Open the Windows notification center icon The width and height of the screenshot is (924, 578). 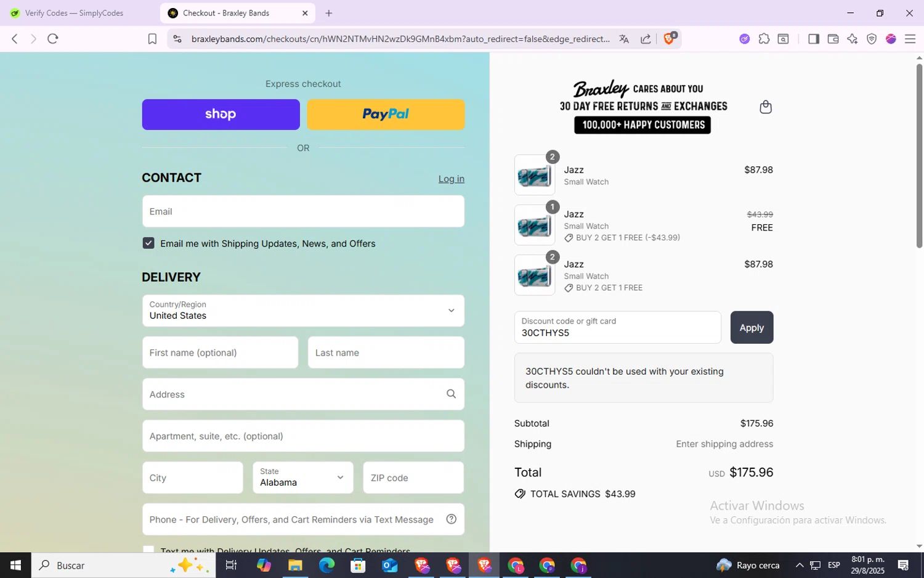pyautogui.click(x=903, y=565)
